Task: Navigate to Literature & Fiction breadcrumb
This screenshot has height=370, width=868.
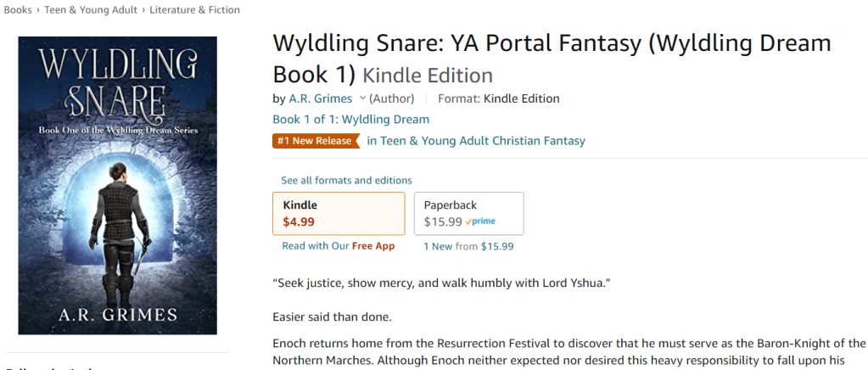Action: pos(194,10)
